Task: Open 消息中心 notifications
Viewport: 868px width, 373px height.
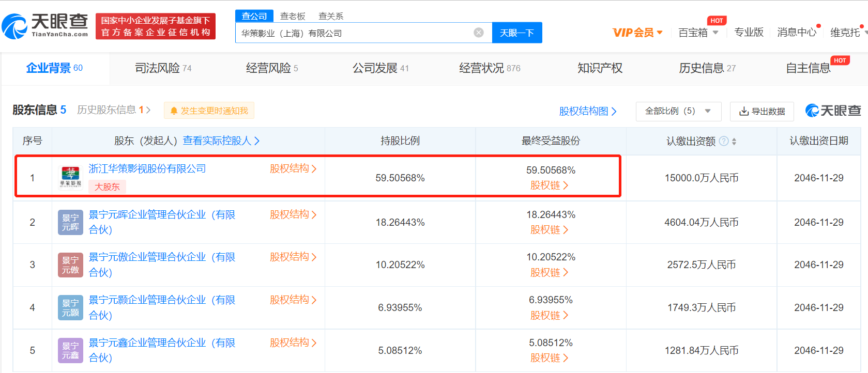Action: click(797, 33)
